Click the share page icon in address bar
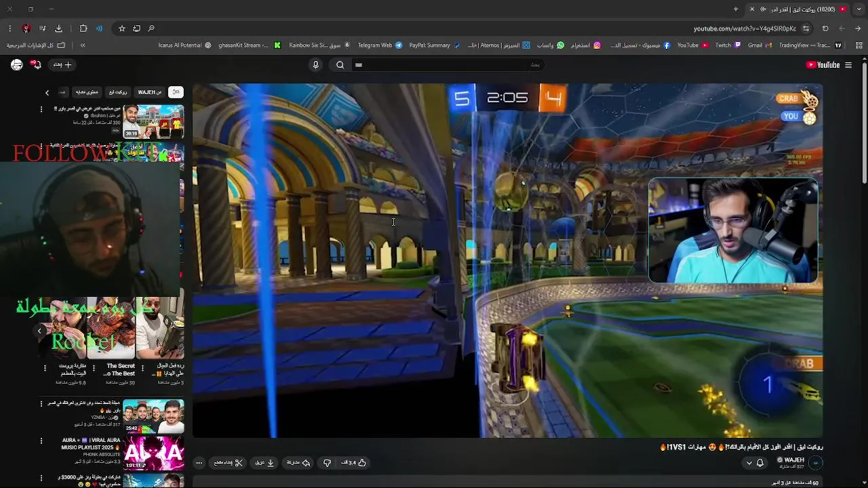868x488 pixels. (x=136, y=28)
